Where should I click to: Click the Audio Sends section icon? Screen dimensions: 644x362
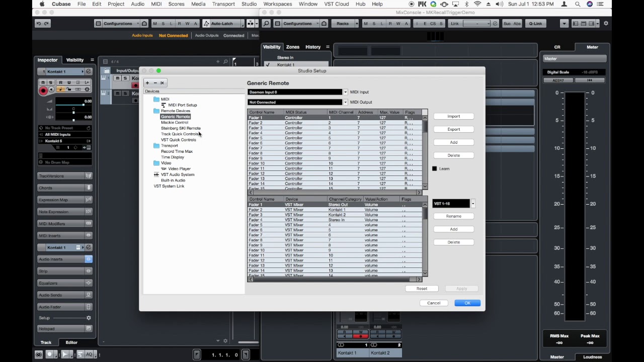[89, 295]
